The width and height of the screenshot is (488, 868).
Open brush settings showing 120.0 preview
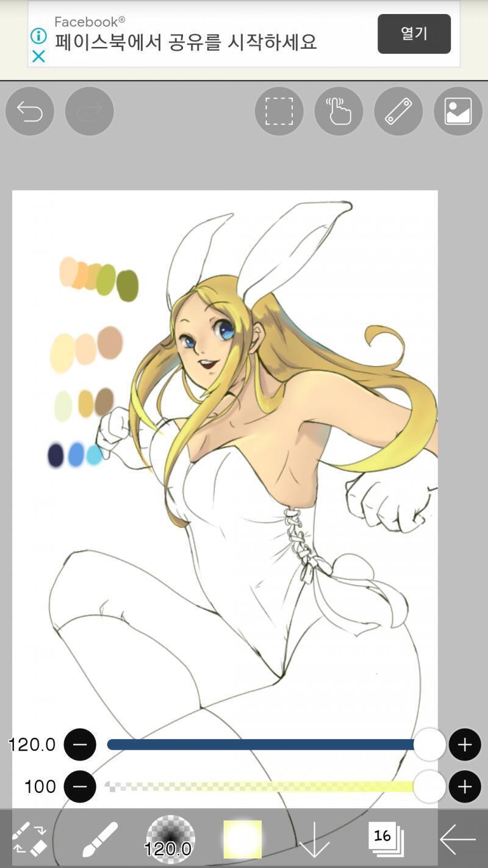tap(170, 839)
